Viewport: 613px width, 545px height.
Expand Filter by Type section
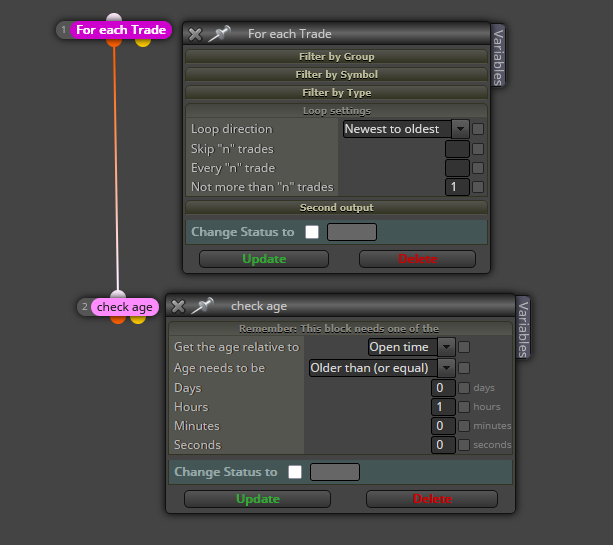[x=336, y=93]
